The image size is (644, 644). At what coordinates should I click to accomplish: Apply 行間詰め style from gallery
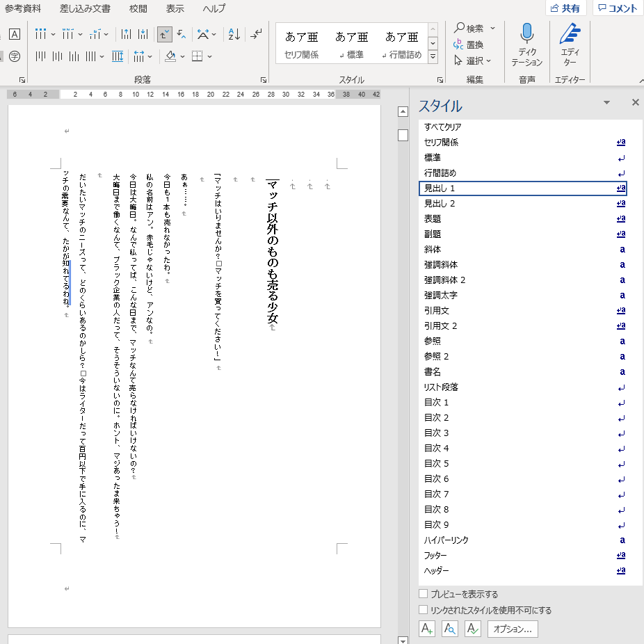pos(402,45)
